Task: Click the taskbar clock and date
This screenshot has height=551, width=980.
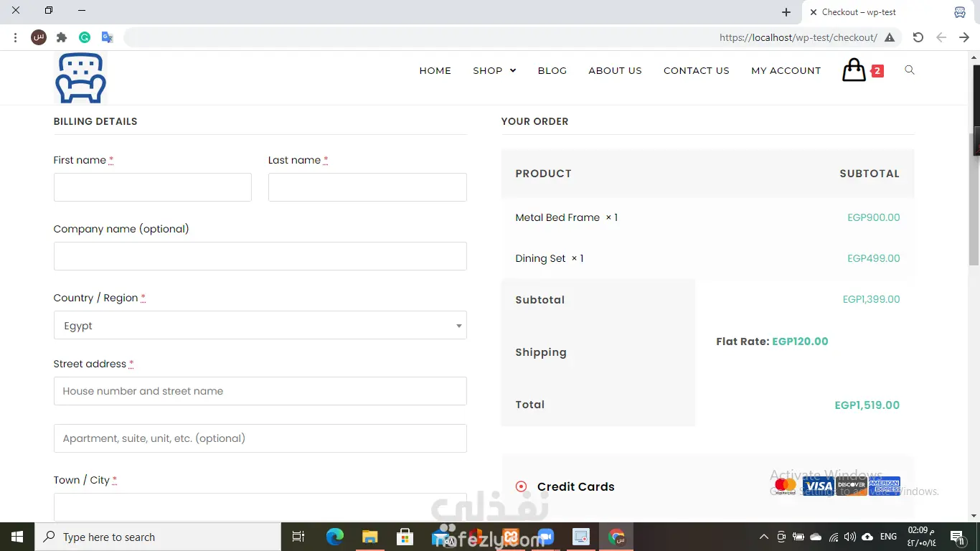Action: click(x=921, y=537)
